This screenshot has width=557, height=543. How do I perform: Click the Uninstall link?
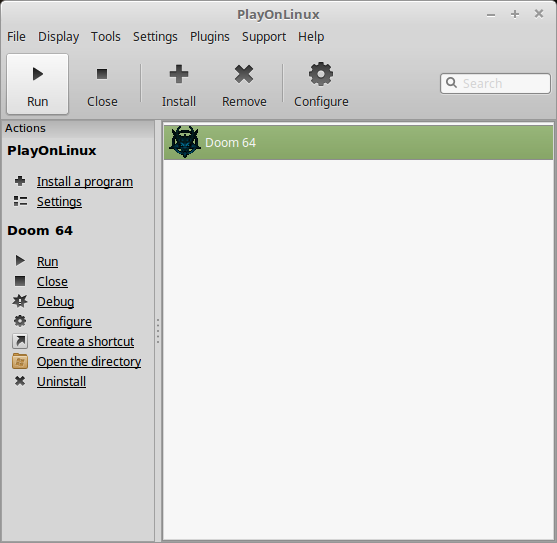coord(61,381)
